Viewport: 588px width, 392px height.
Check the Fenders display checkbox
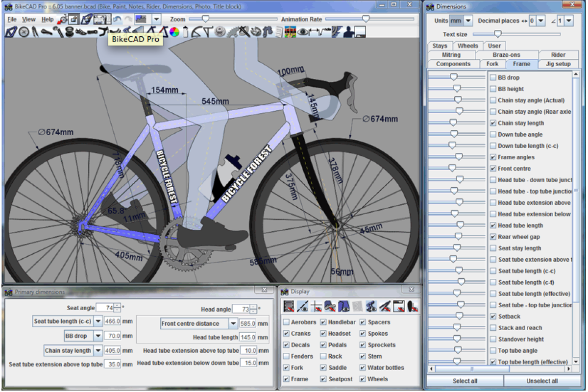pyautogui.click(x=286, y=356)
